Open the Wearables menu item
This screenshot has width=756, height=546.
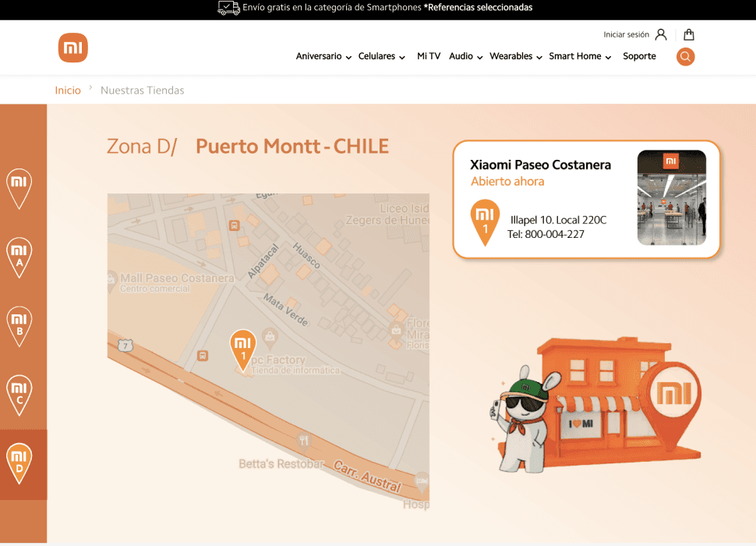[511, 56]
